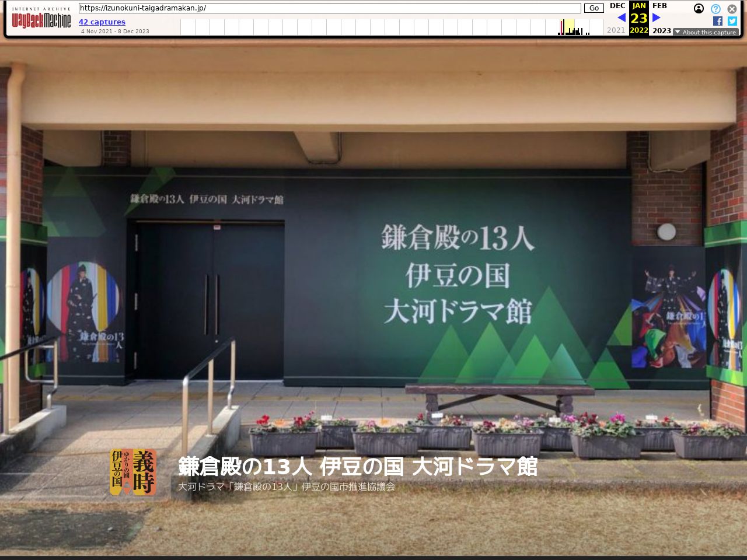
Task: Open the Wayback help question-mark icon
Action: (x=715, y=9)
